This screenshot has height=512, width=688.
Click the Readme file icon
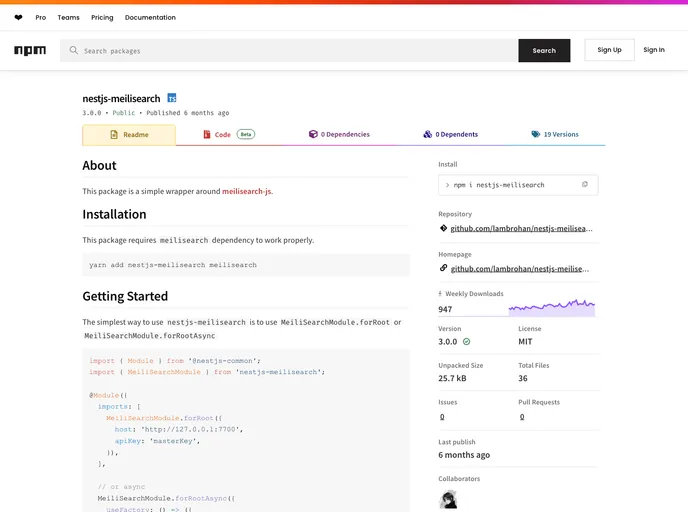[114, 135]
